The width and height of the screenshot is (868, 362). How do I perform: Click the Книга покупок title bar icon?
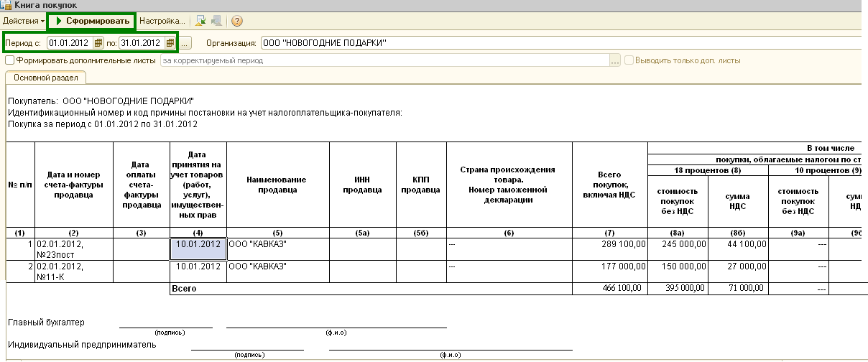pos(6,5)
